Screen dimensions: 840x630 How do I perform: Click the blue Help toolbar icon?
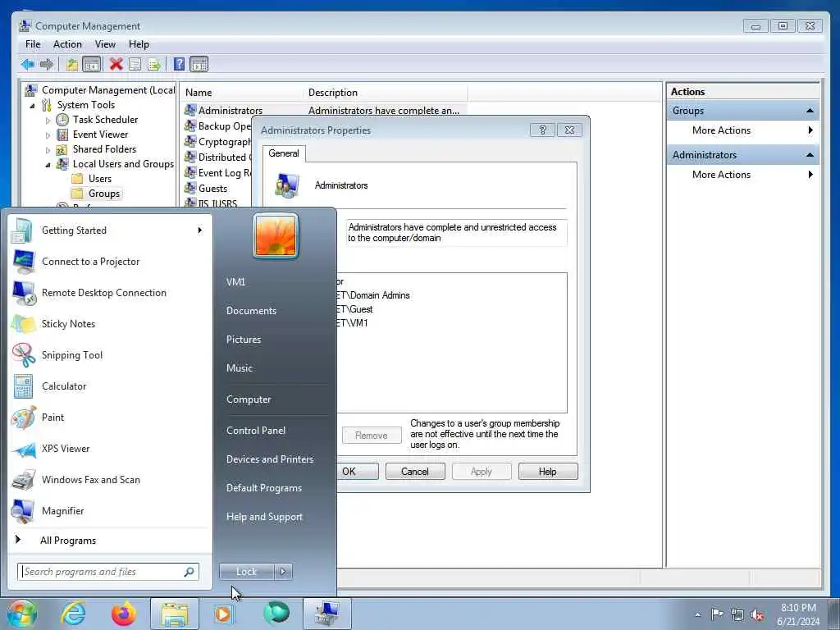click(180, 65)
